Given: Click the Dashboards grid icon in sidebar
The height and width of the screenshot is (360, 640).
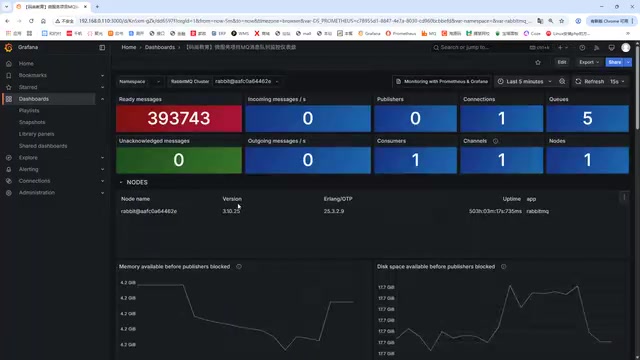Looking at the screenshot, I should tap(9, 99).
